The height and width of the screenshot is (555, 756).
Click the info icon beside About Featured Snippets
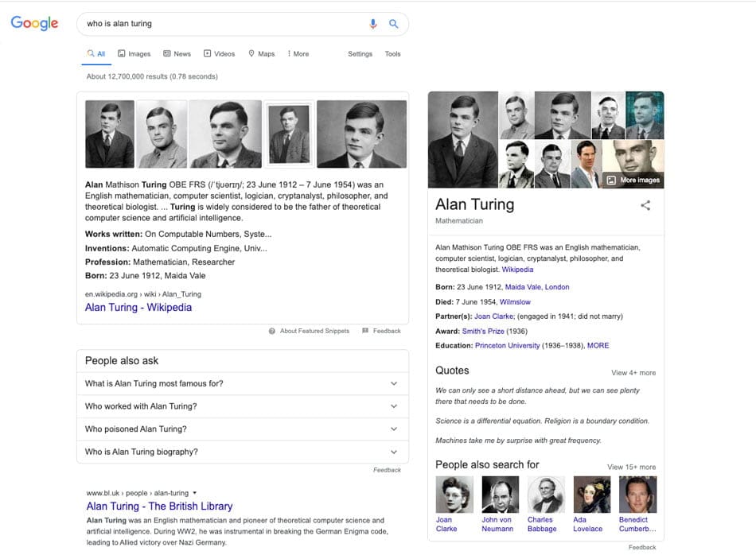[271, 331]
